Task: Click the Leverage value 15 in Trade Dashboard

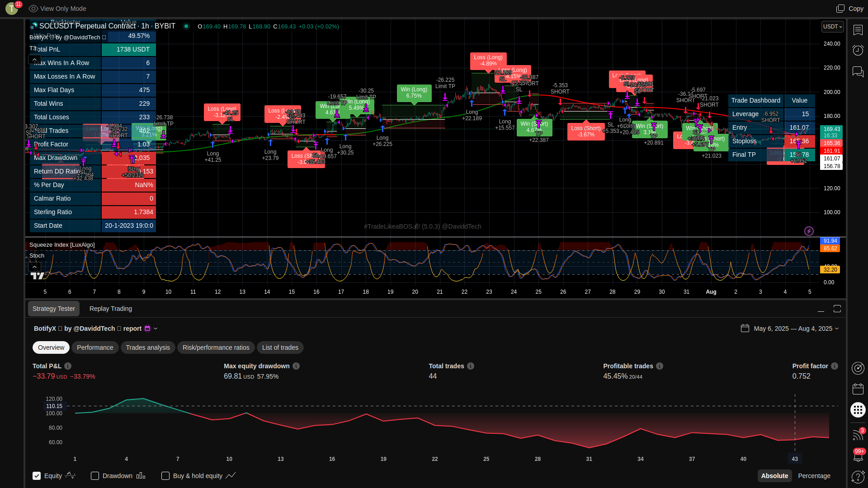Action: point(800,114)
